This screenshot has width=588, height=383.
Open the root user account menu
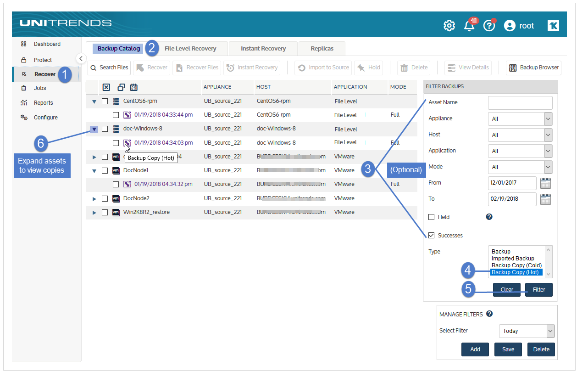[519, 26]
